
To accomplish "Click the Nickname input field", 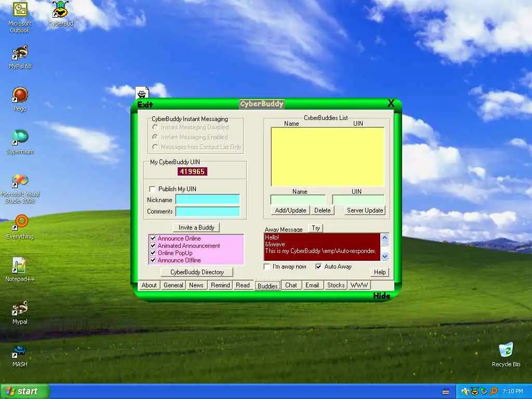I will [208, 199].
